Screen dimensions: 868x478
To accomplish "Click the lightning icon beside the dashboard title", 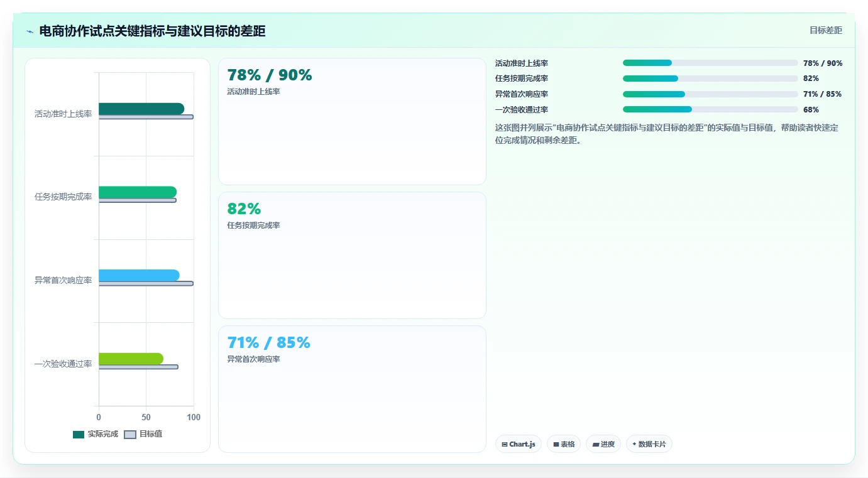I will coord(30,31).
